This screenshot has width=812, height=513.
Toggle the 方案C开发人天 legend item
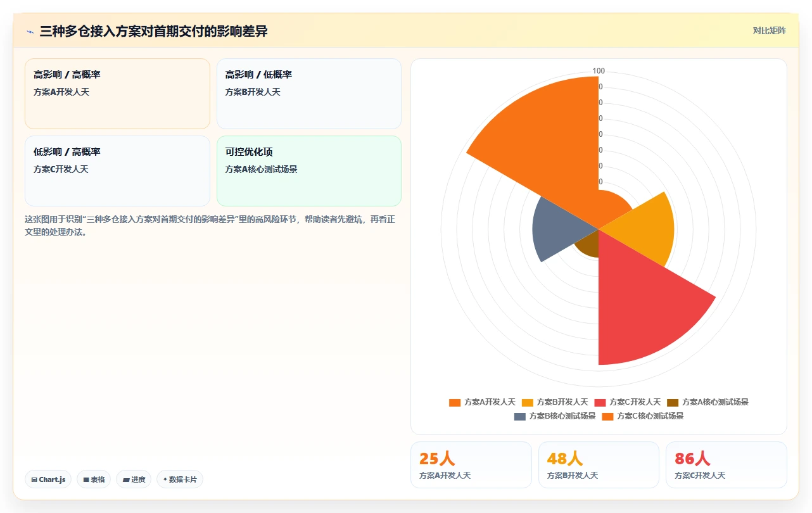[628, 402]
